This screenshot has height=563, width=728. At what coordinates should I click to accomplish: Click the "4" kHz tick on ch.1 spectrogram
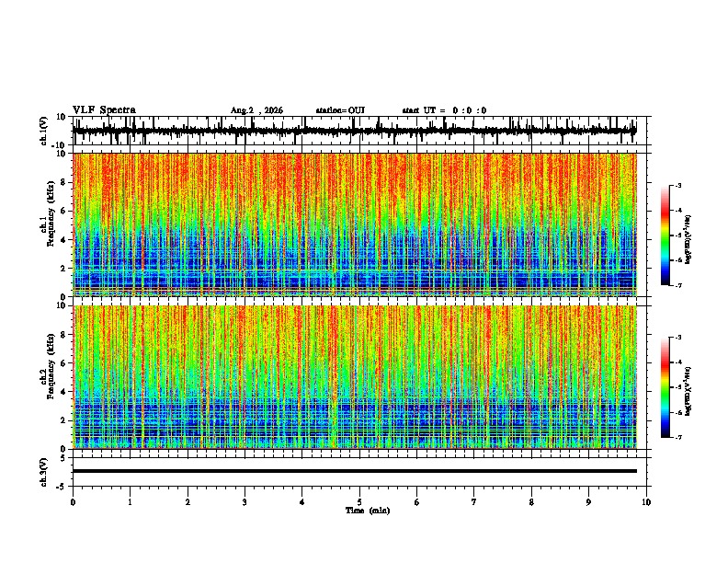[x=63, y=240]
